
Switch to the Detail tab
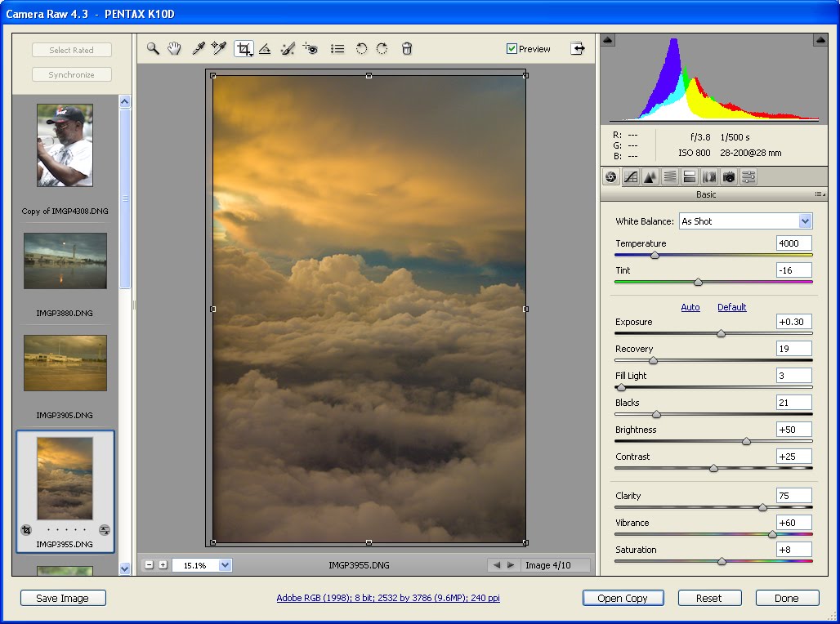[650, 176]
